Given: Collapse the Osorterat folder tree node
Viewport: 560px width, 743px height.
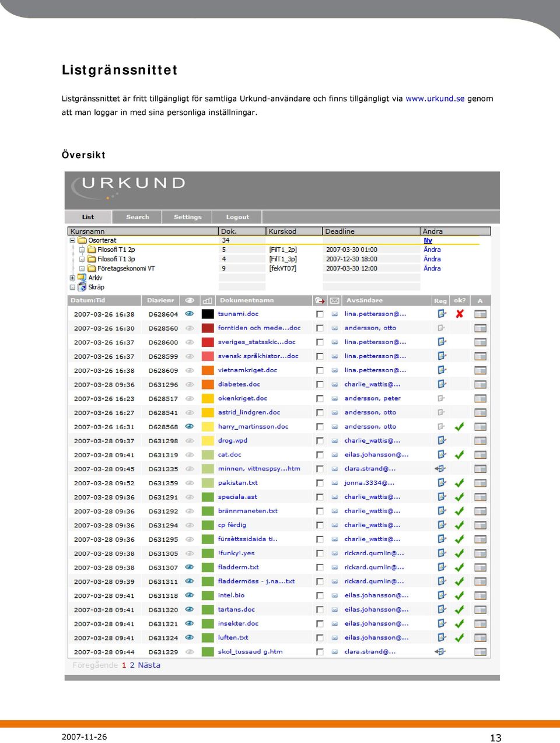Looking at the screenshot, I should point(72,240).
